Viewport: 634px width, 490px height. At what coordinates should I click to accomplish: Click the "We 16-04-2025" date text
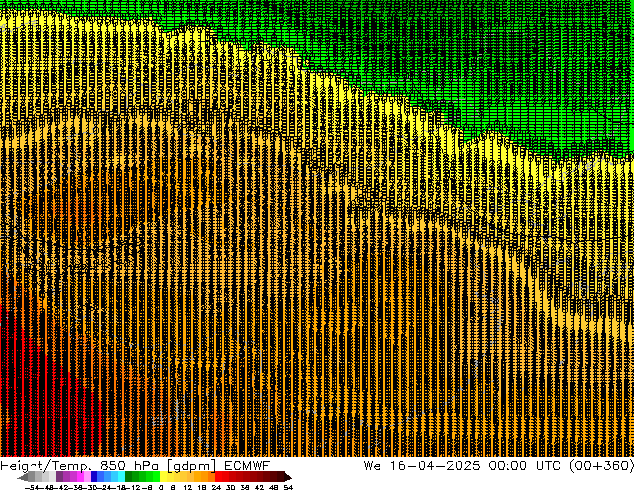coord(422,465)
